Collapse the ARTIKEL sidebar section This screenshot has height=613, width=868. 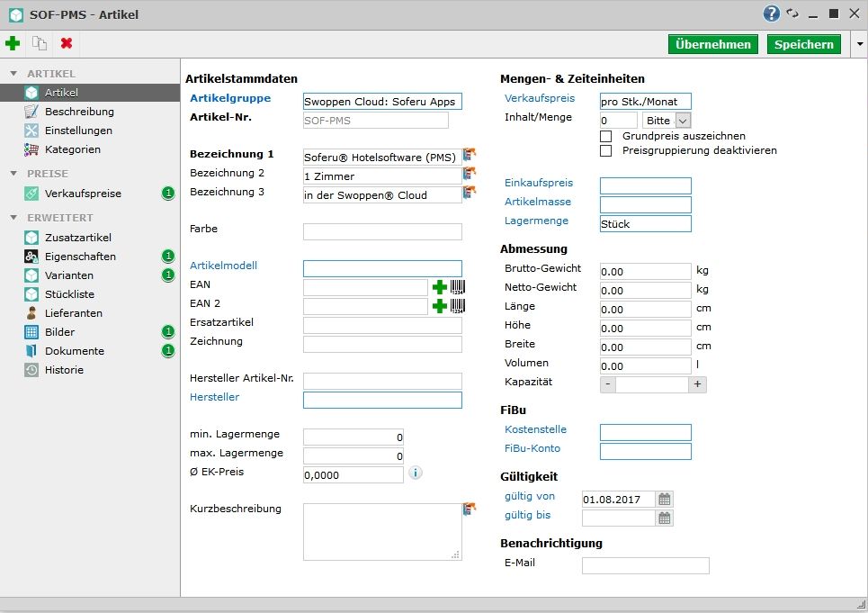coord(13,74)
